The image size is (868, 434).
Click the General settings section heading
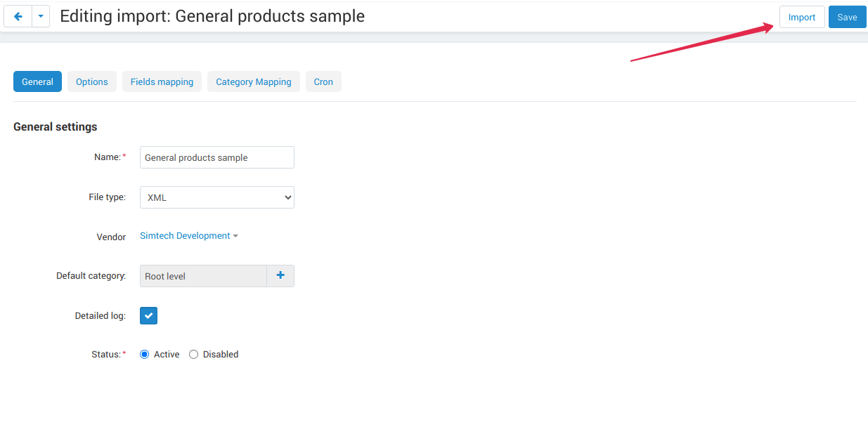pyautogui.click(x=55, y=127)
